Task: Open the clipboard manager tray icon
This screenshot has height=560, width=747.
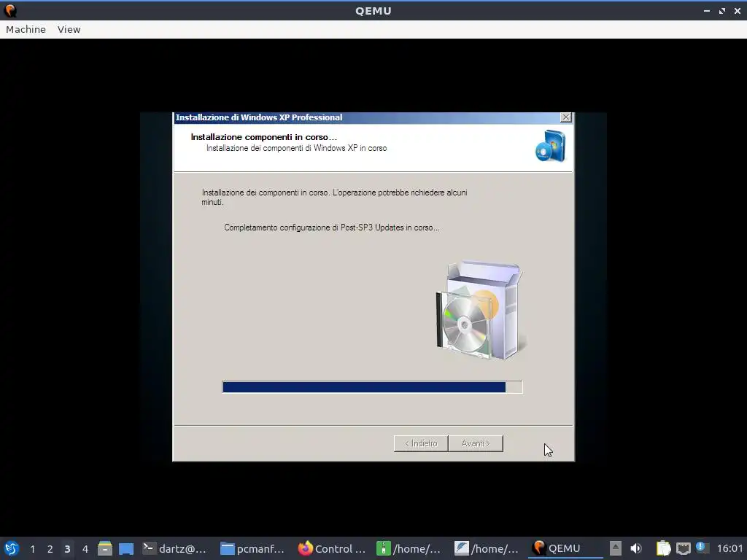Action: tap(663, 548)
